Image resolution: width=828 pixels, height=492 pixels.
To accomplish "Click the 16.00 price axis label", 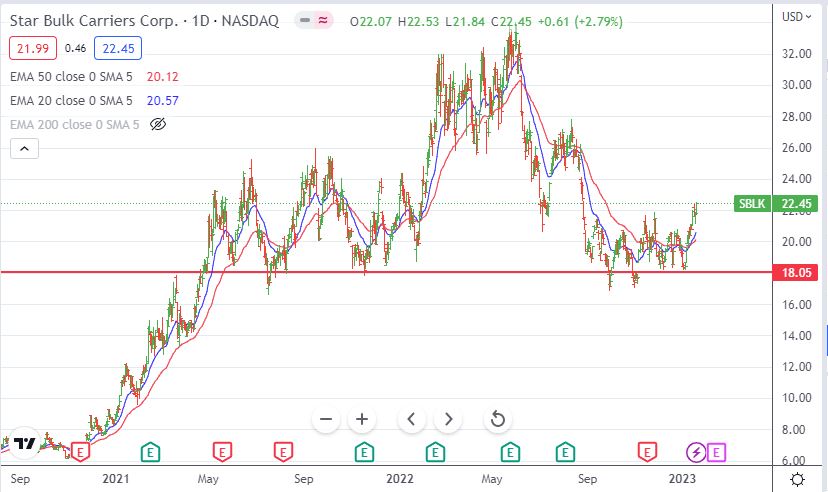I will (796, 305).
